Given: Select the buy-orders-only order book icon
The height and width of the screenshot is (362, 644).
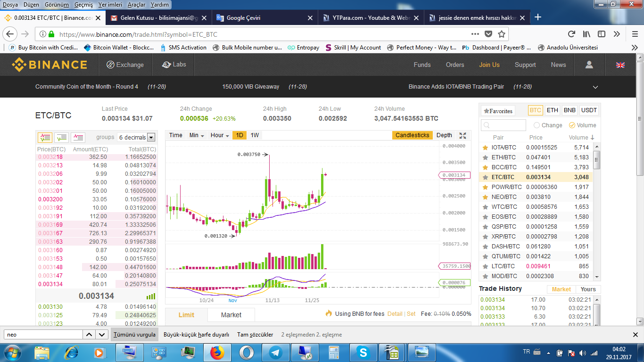Looking at the screenshot, I should (61, 138).
